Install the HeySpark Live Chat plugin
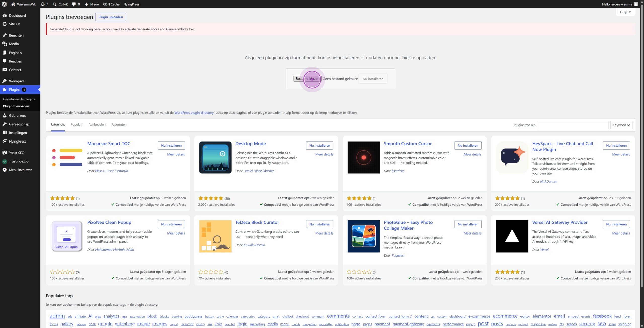Image resolution: width=644 pixels, height=328 pixels. tap(616, 145)
